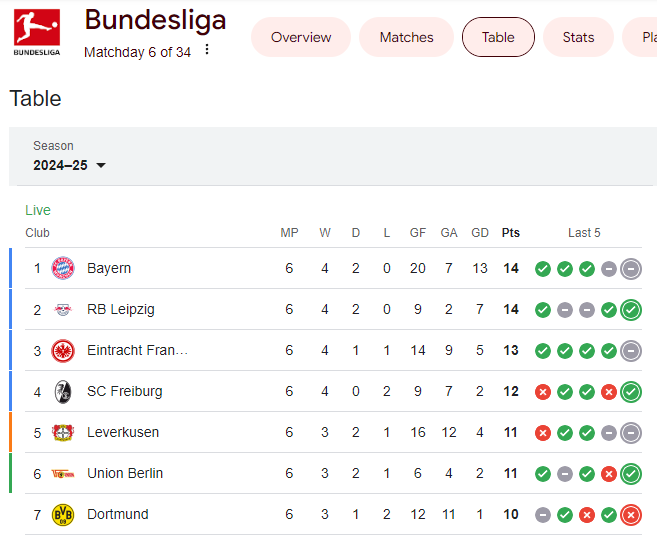Click Bayern's most recent draw icon
The image size is (657, 536).
[x=631, y=269]
